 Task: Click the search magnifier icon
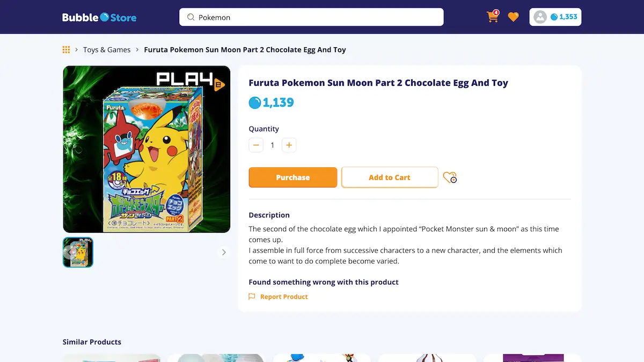(x=191, y=17)
